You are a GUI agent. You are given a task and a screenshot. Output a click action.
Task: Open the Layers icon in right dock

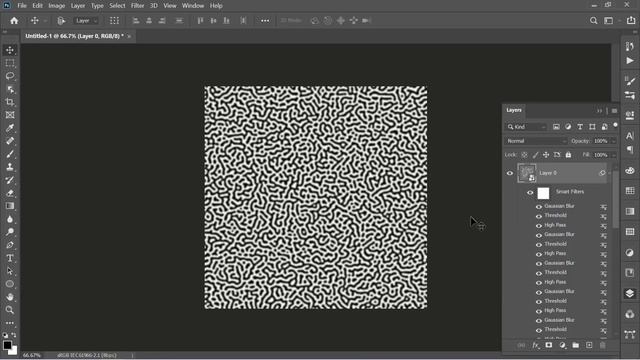(x=630, y=293)
